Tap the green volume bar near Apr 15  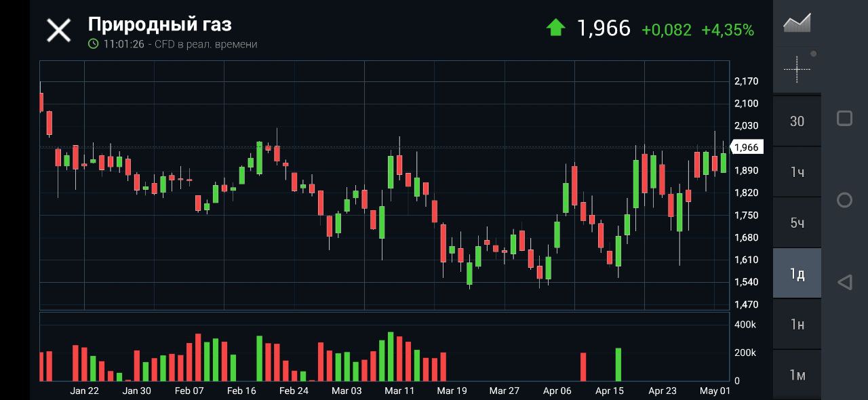pos(618,365)
